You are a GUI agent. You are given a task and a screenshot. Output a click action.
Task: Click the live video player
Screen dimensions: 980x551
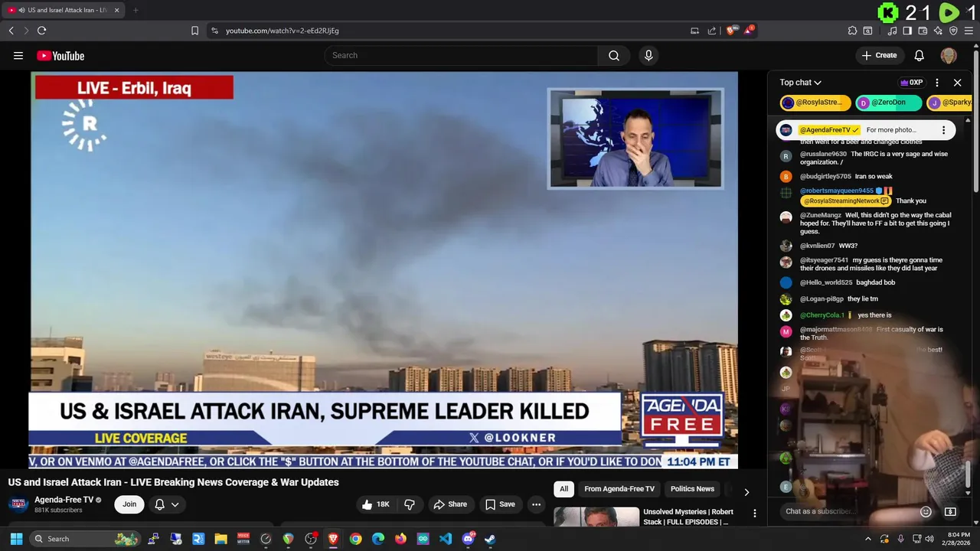click(x=384, y=269)
